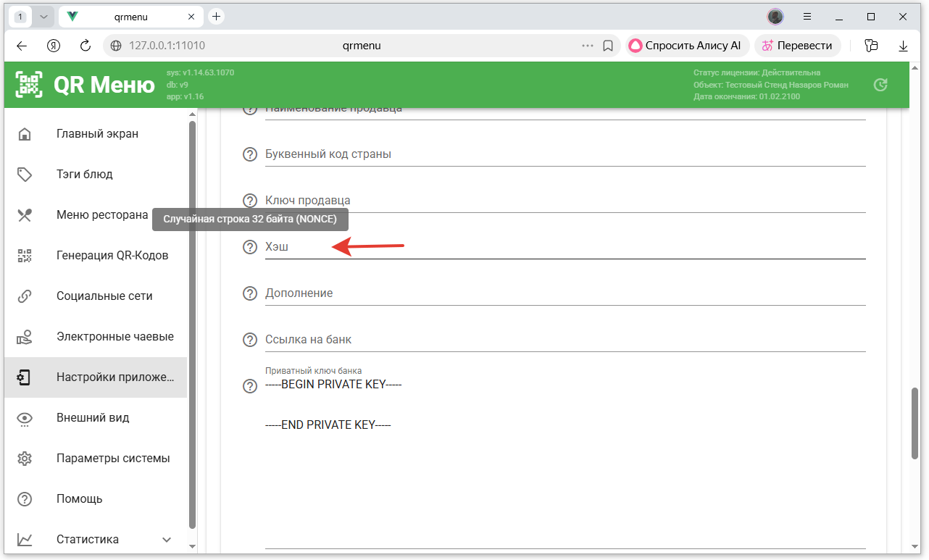The height and width of the screenshot is (560, 929).
Task: Click the help icon beside Ключ продавца
Action: coord(250,201)
